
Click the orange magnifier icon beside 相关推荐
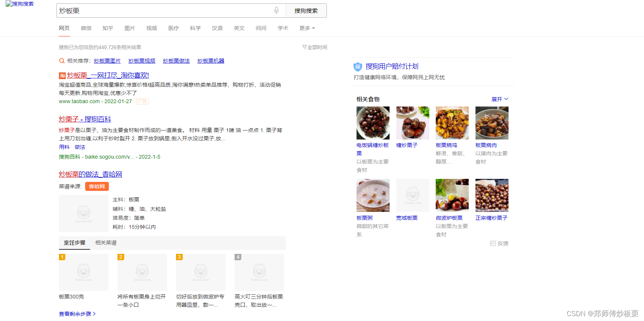click(62, 61)
